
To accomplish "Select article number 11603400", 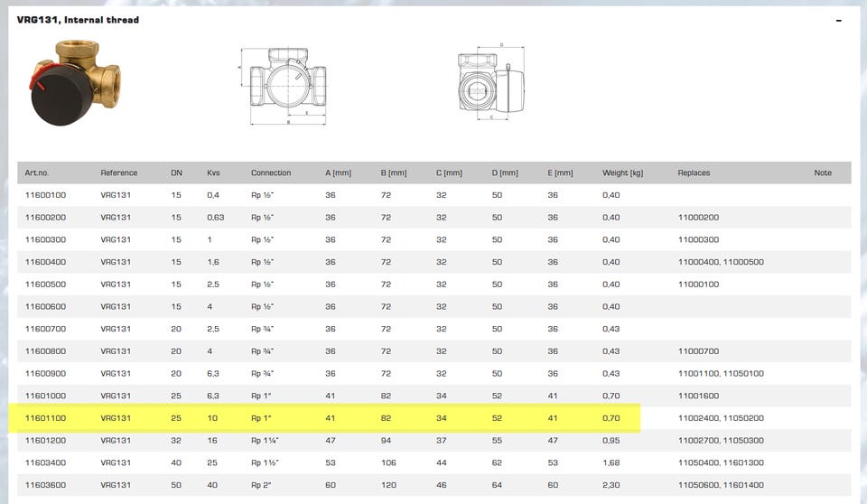I will click(45, 462).
